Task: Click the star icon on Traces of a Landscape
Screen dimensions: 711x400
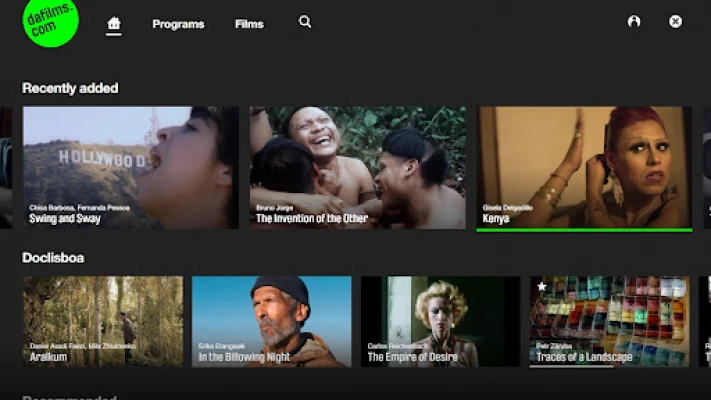Action: tap(541, 286)
